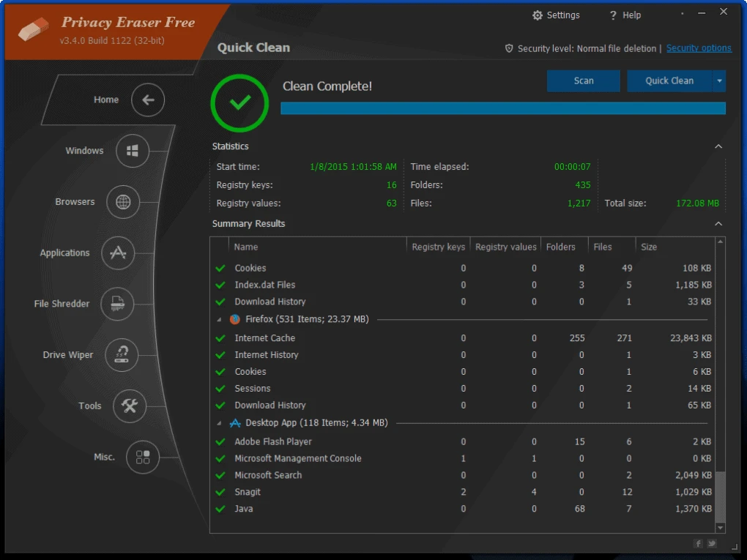Open the Applications icon in sidebar
Screen dimensions: 747x560
coord(118,253)
